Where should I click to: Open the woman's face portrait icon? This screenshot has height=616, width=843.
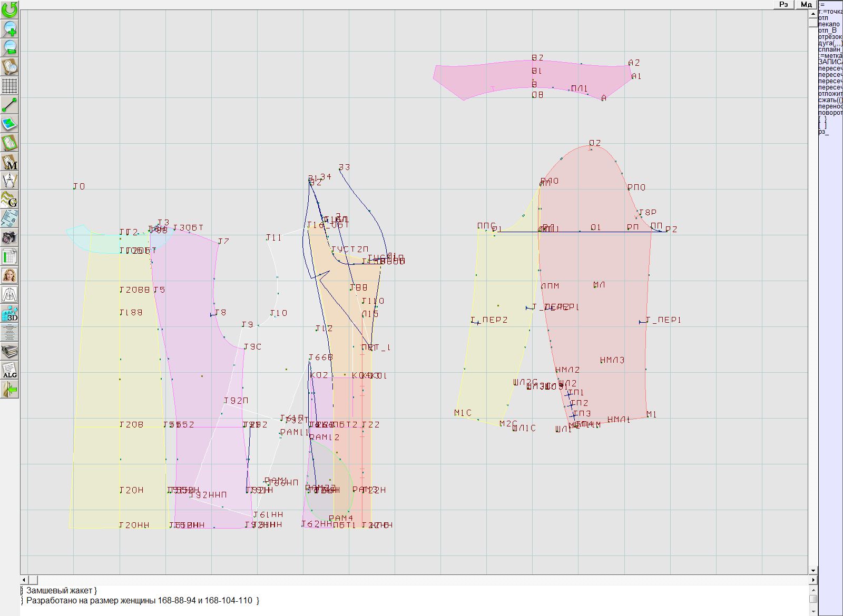click(9, 275)
